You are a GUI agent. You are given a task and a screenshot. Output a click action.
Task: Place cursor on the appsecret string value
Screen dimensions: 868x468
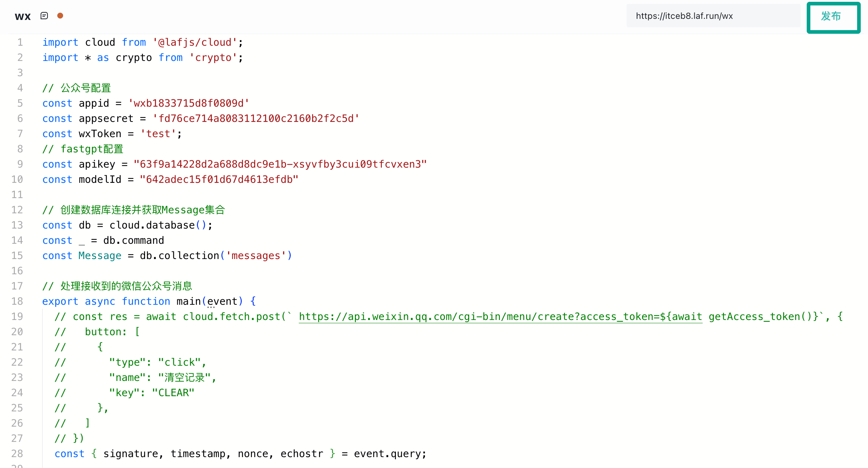(x=256, y=119)
